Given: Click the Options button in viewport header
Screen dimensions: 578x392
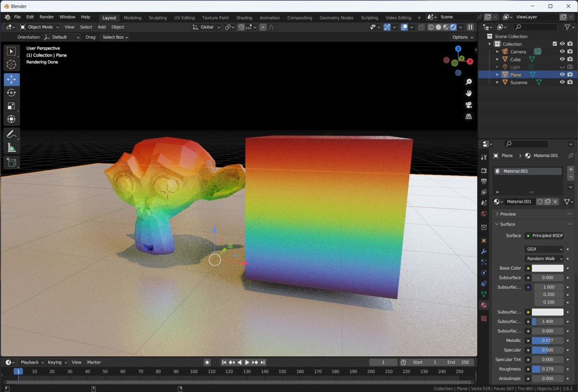Looking at the screenshot, I should pyautogui.click(x=462, y=37).
